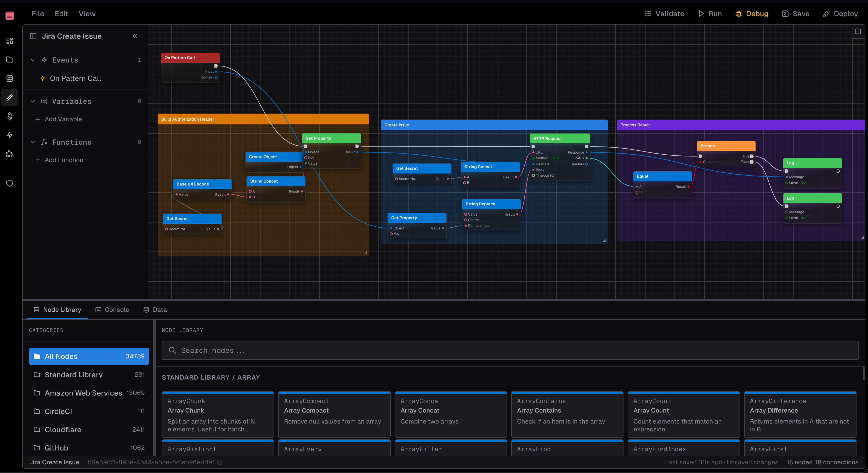Select the Set Property node header

point(332,138)
